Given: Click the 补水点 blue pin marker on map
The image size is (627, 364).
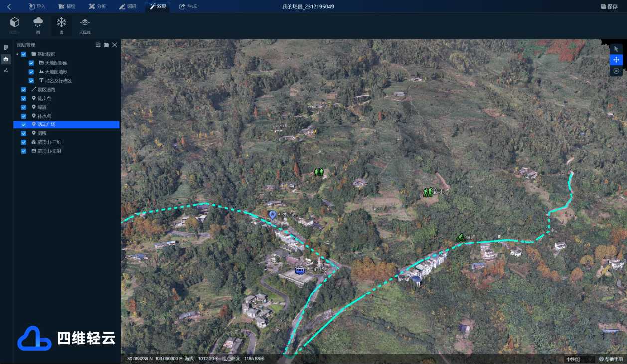Looking at the screenshot, I should pyautogui.click(x=273, y=215).
